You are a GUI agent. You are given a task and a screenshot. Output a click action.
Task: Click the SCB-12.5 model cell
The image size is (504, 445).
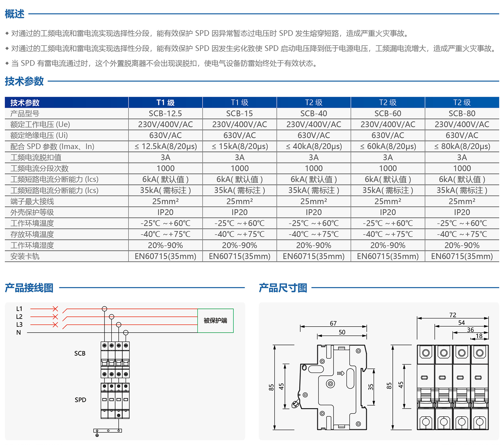[x=165, y=113]
